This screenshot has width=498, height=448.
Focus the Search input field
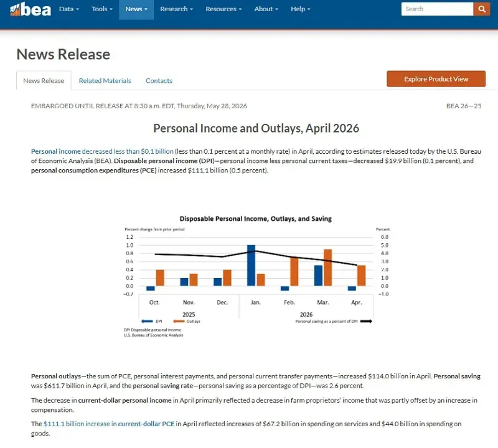pyautogui.click(x=437, y=9)
